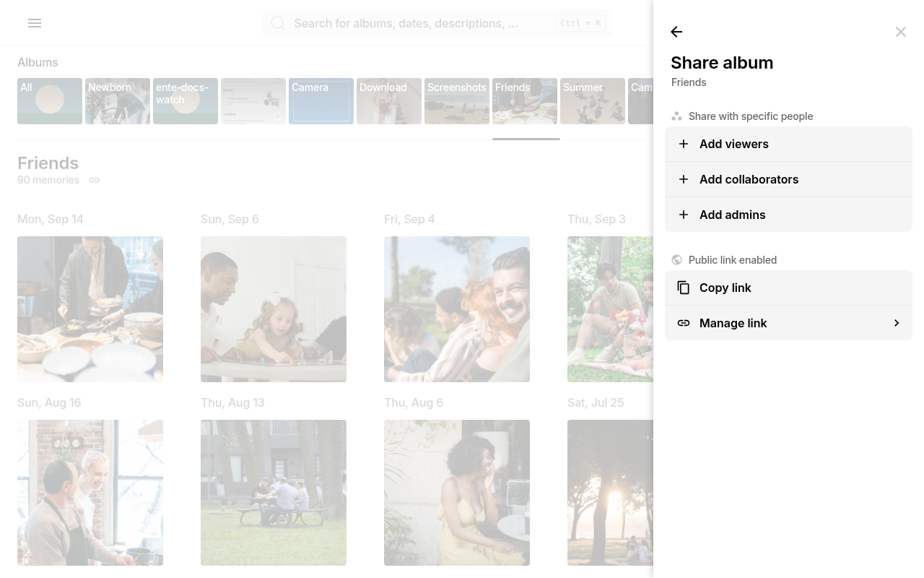Close the Share album panel

click(x=901, y=32)
